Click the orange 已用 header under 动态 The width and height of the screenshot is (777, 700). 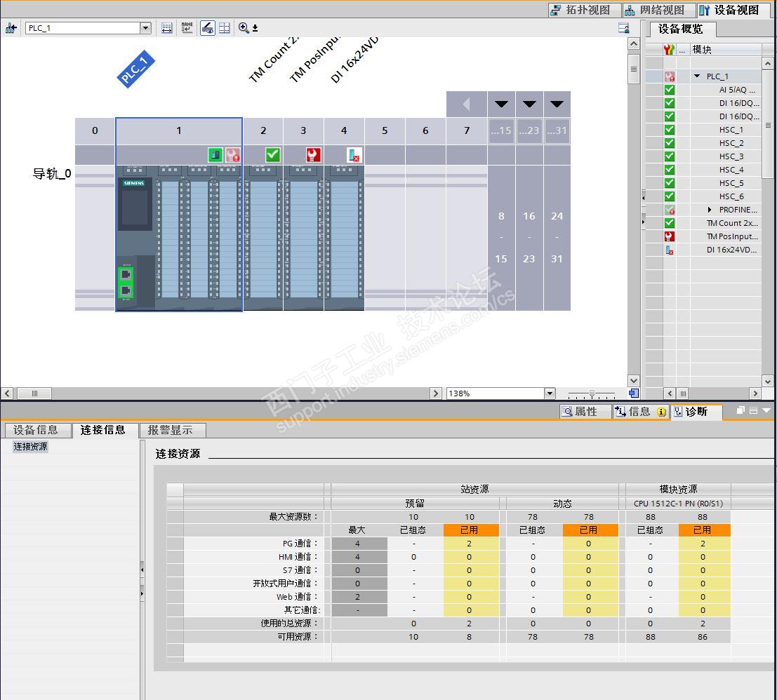click(x=590, y=530)
